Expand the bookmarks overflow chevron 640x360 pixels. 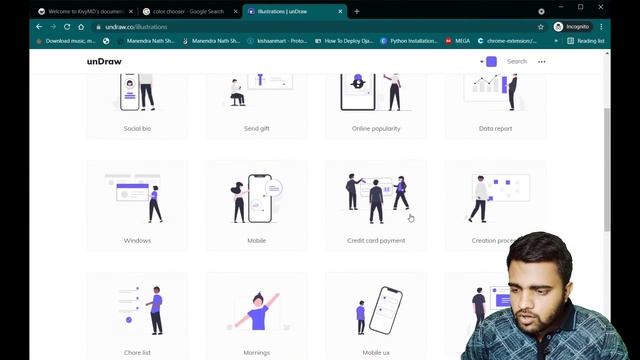(556, 41)
